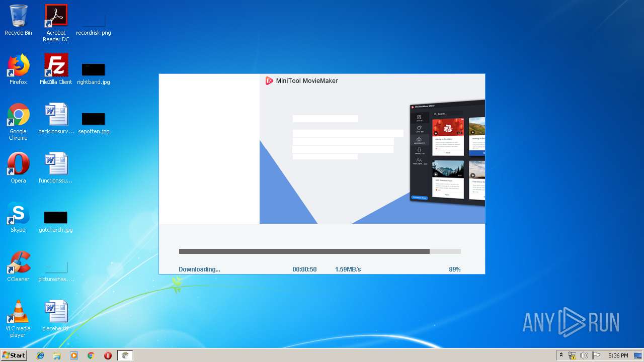This screenshot has width=644, height=362.
Task: Click the MiniTool MovieMaker logo icon
Action: tap(269, 80)
